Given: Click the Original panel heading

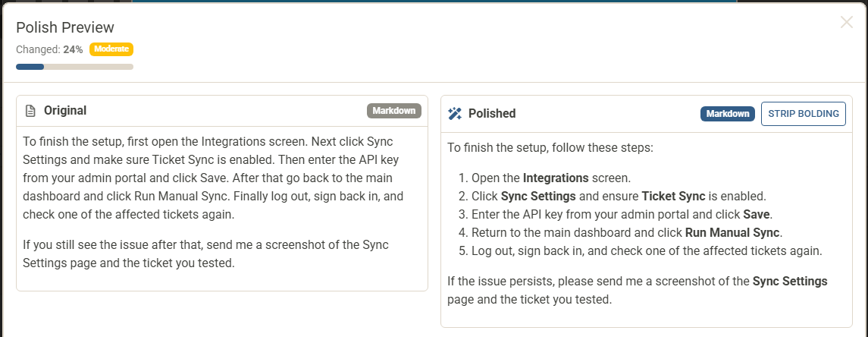Looking at the screenshot, I should click(x=65, y=110).
